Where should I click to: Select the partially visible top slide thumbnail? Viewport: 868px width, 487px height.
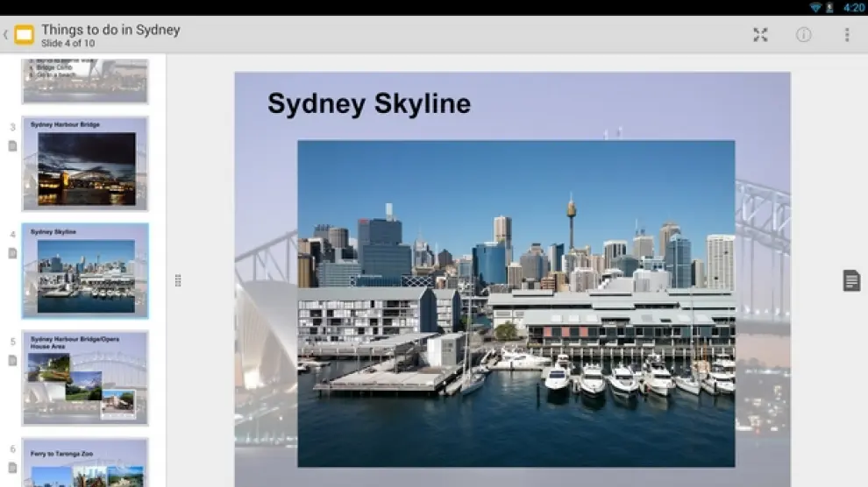85,80
